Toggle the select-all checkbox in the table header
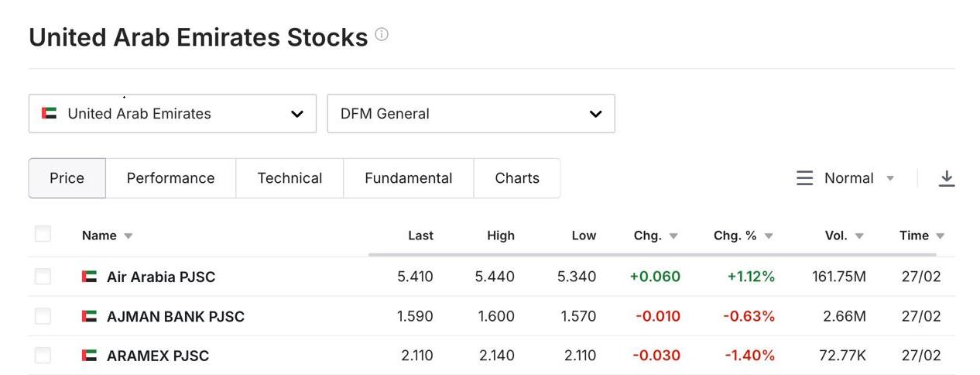Screen dimensions: 980x375 coord(43,234)
